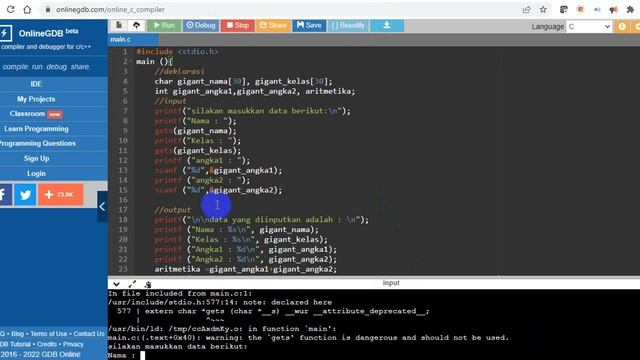Click the orange info icon beside Language

pyautogui.click(x=622, y=27)
